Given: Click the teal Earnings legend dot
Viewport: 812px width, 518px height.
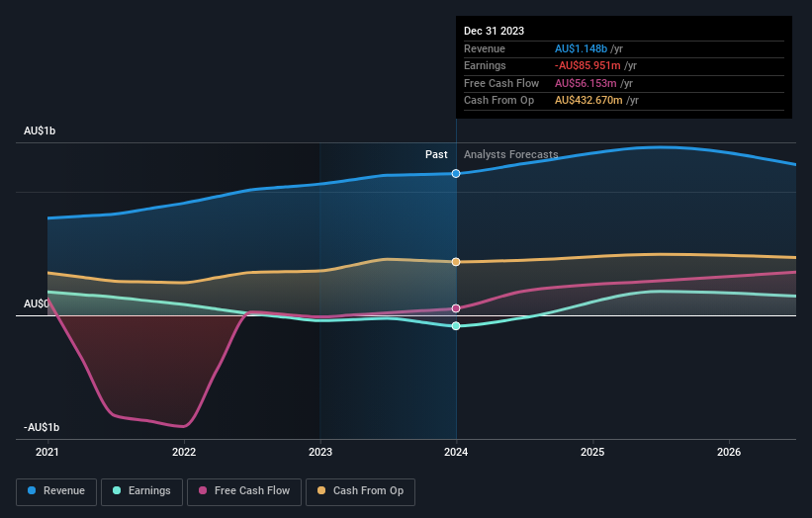Looking at the screenshot, I should click(x=117, y=490).
